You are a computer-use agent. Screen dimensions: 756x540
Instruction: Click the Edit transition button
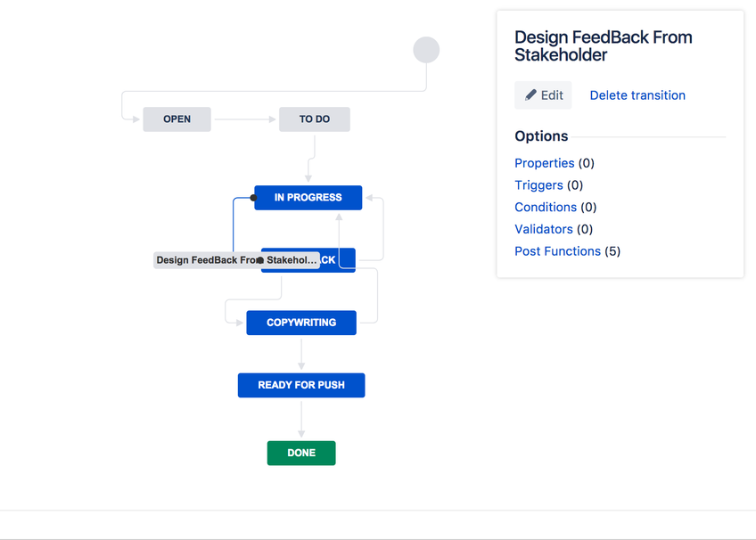click(x=544, y=95)
